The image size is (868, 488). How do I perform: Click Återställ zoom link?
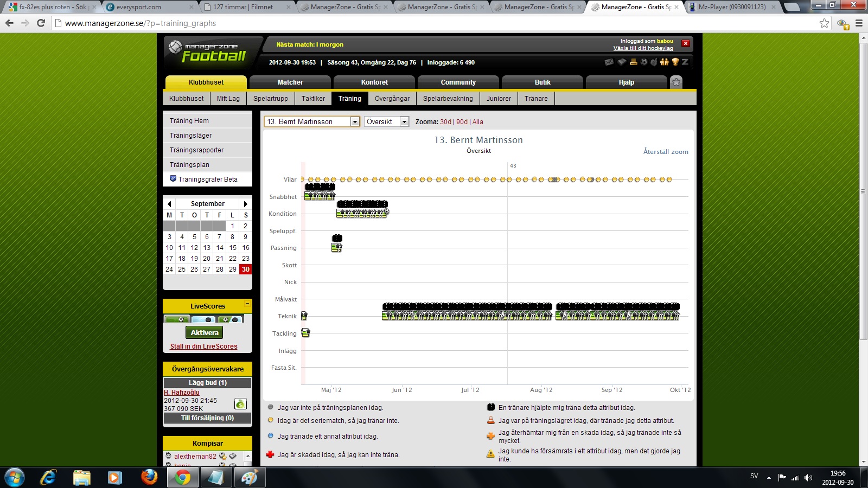[666, 152]
